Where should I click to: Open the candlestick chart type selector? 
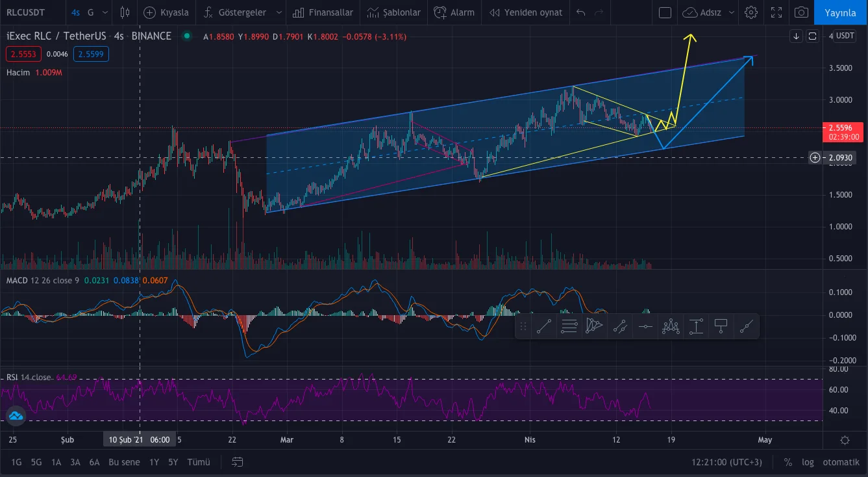point(125,12)
